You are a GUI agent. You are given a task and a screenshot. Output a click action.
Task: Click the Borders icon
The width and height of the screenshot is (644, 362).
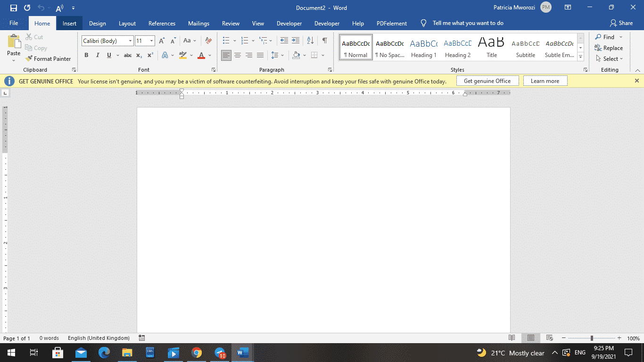click(314, 55)
